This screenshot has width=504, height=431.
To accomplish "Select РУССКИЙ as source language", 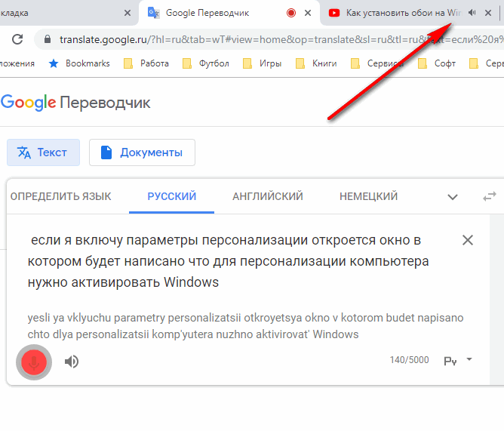I will (171, 196).
